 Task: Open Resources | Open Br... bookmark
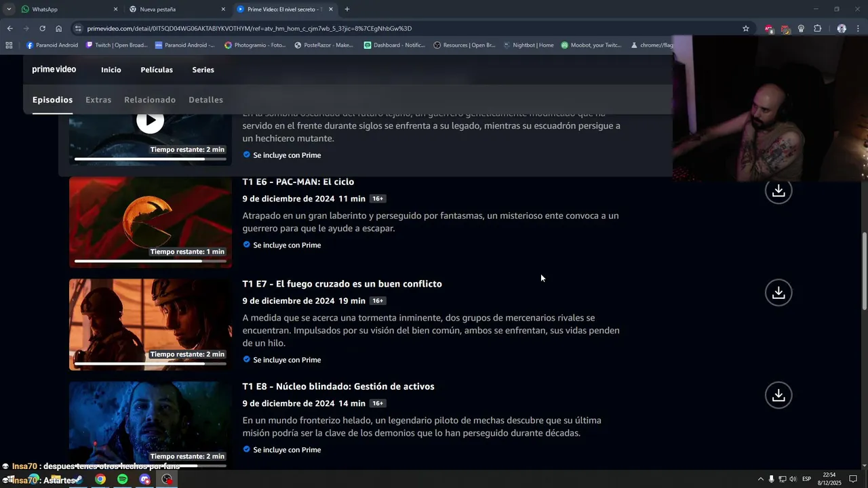point(465,45)
